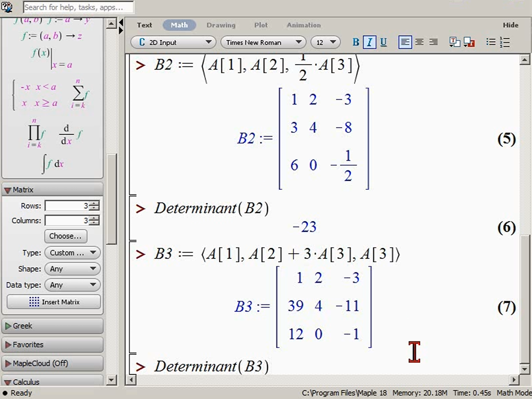
Task: Apply bold formatting with B icon
Action: 356,42
